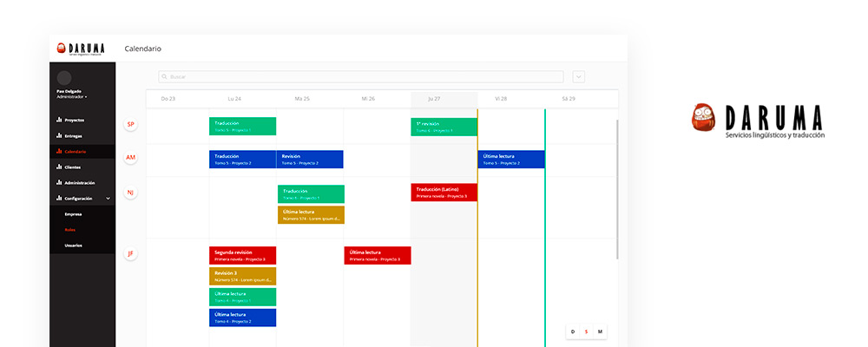Switch calendar to day view (D)
868x347 pixels.
click(x=572, y=331)
